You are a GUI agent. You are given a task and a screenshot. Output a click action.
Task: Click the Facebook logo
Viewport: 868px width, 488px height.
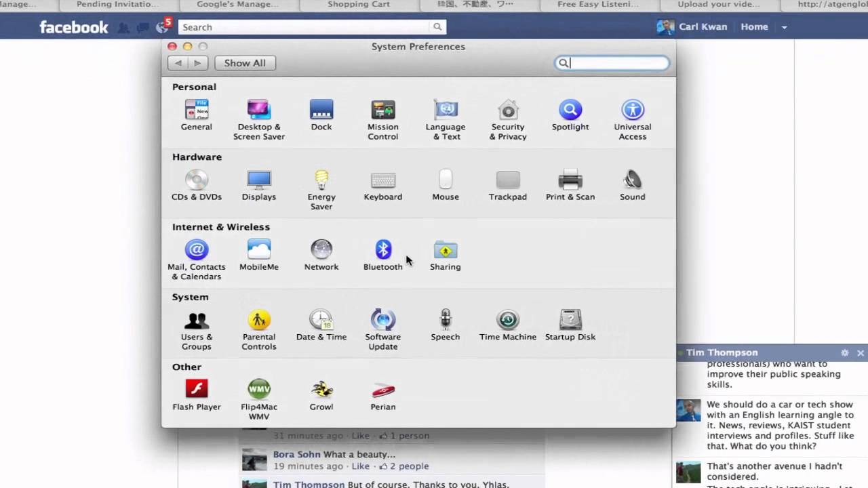pos(73,27)
